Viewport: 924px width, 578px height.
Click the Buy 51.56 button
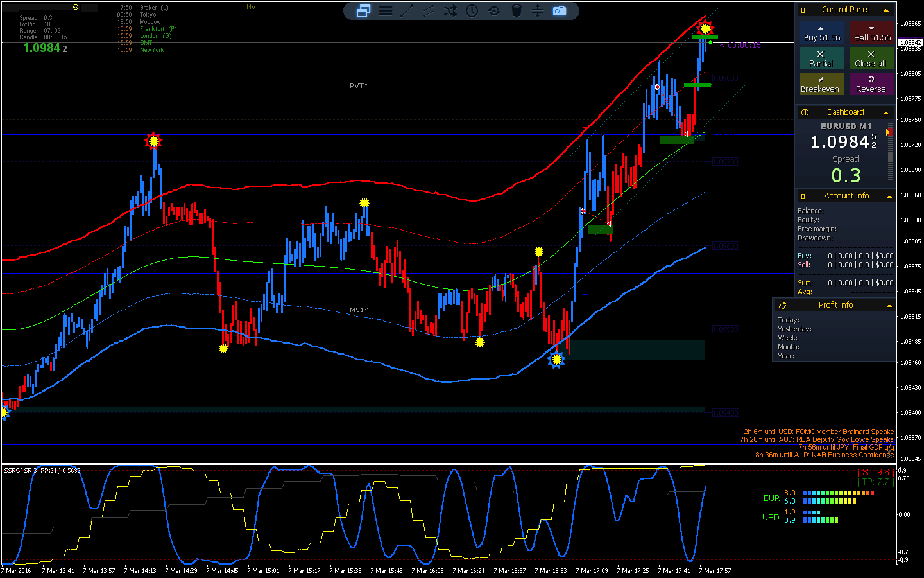(x=821, y=33)
